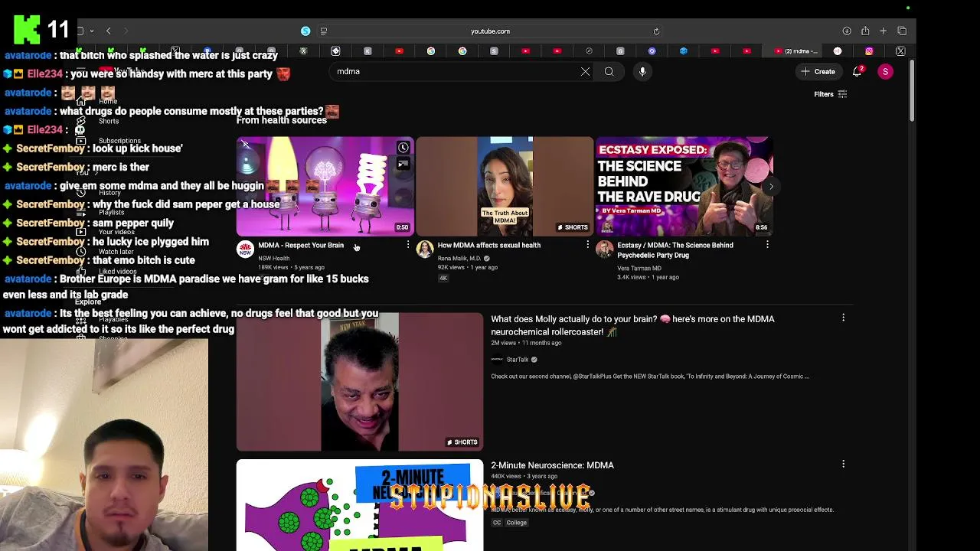This screenshot has width=980, height=551.
Task: Open options menu for the StarTalk Molly short
Action: tap(843, 318)
